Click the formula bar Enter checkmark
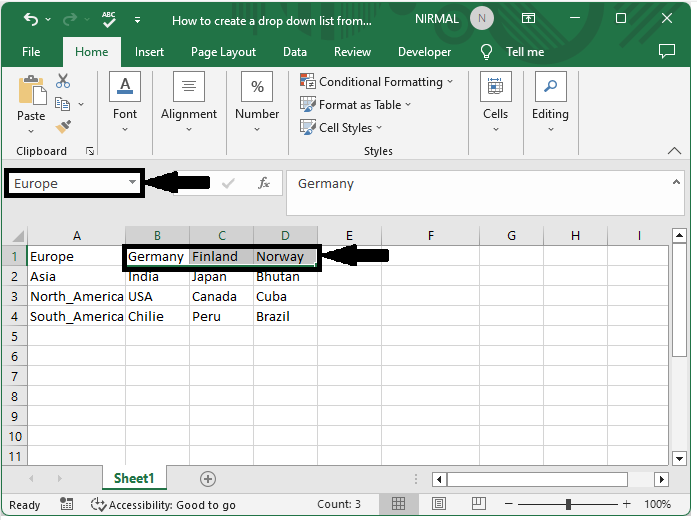The height and width of the screenshot is (520, 697). (228, 183)
